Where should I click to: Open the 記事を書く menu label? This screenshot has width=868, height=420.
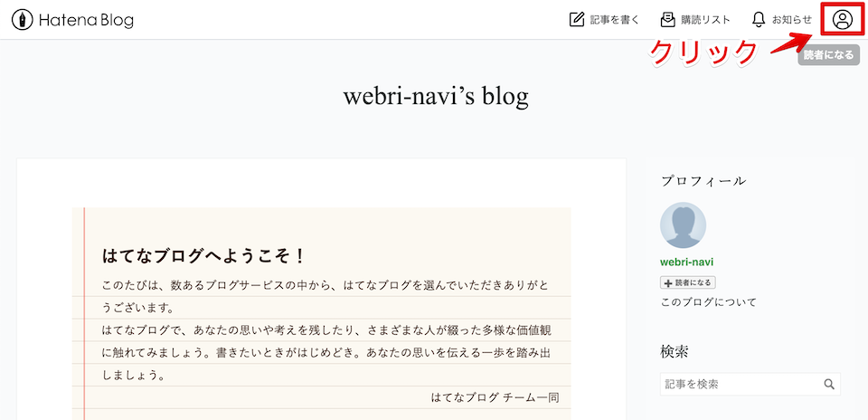tap(615, 20)
